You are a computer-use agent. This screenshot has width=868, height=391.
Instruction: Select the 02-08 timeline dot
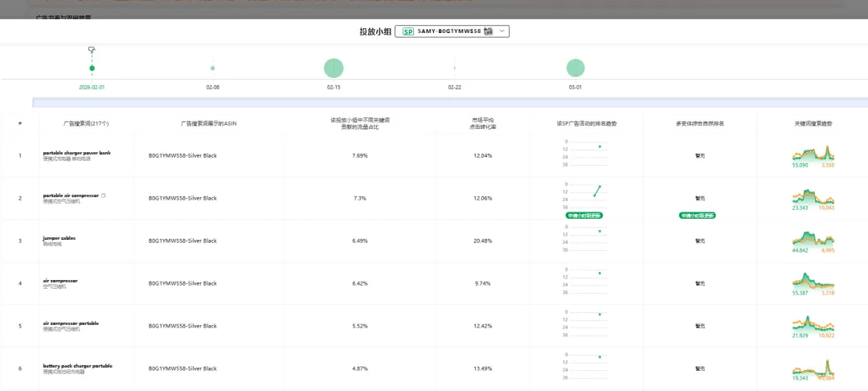click(x=213, y=68)
